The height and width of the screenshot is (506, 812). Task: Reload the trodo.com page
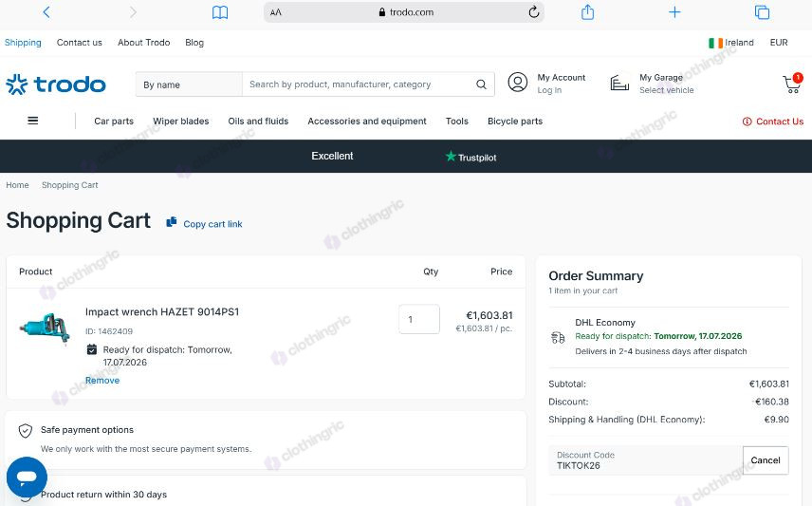click(533, 12)
